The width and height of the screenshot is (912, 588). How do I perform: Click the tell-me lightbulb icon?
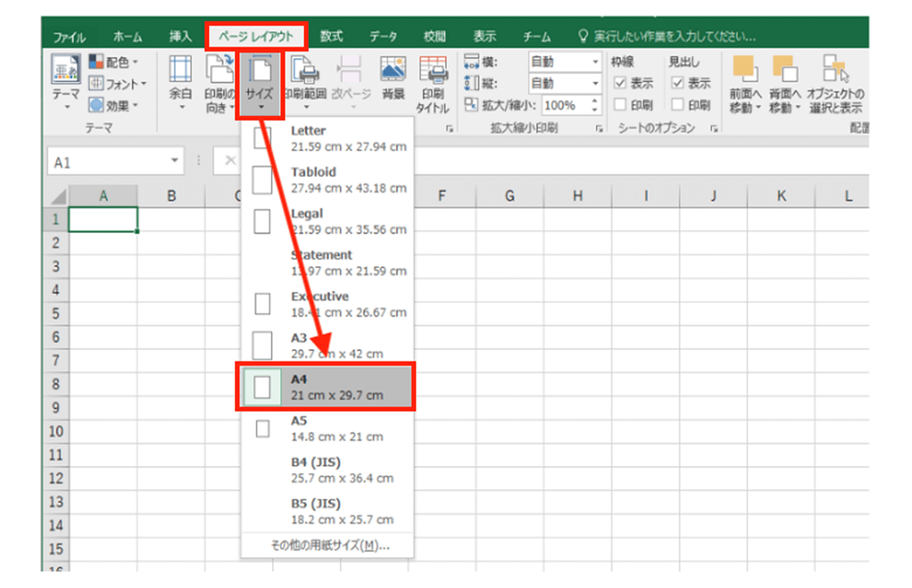point(583,36)
